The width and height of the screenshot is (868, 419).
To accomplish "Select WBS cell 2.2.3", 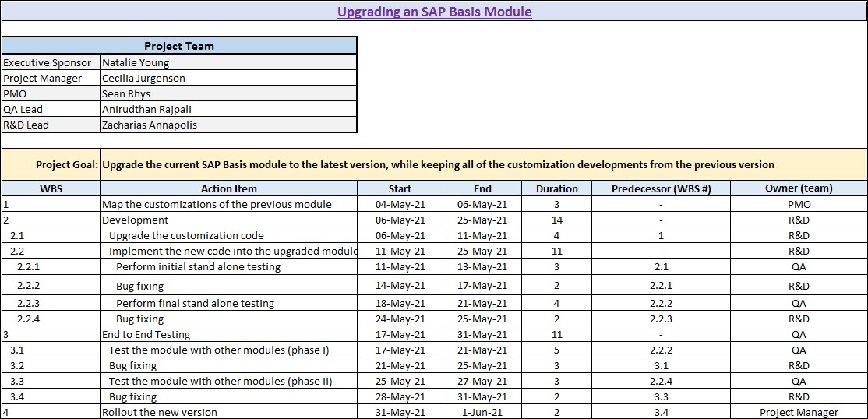I will (51, 303).
